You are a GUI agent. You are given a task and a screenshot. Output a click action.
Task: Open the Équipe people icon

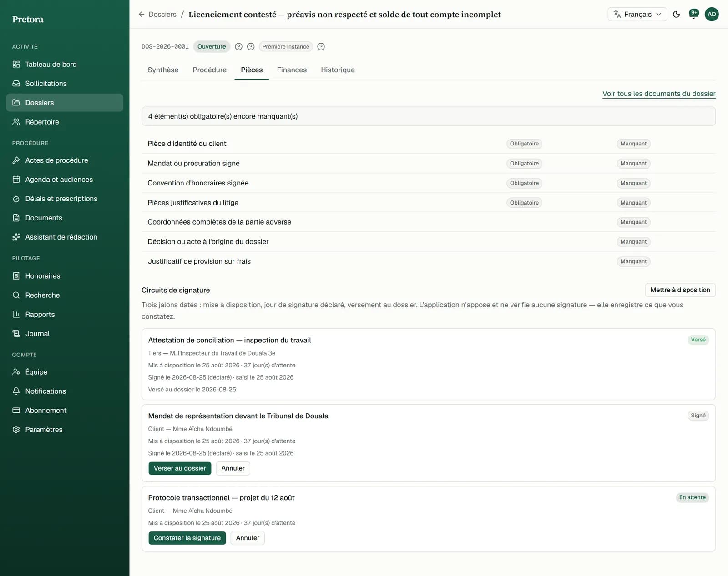[16, 372]
